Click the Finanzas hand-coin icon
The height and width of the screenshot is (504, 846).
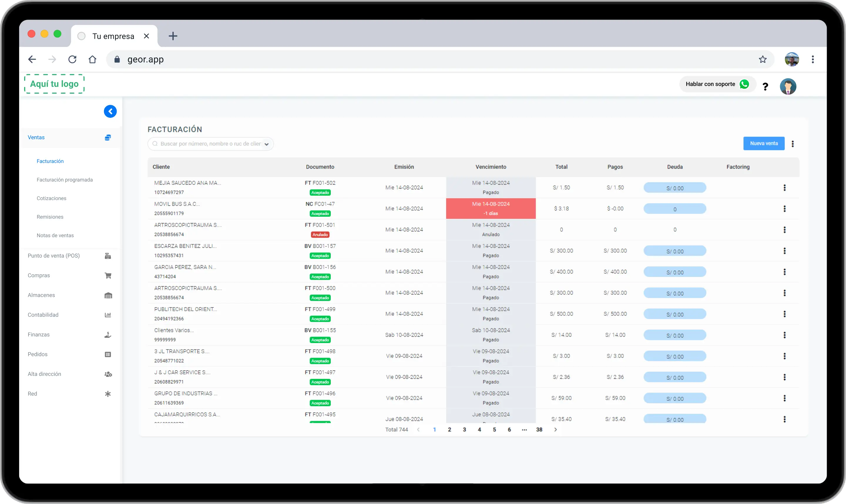[x=108, y=335]
